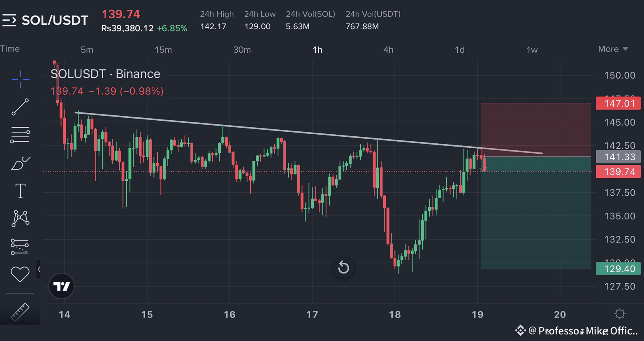This screenshot has height=341, width=644.
Task: Click the 141.33 entry price label
Action: coord(618,157)
